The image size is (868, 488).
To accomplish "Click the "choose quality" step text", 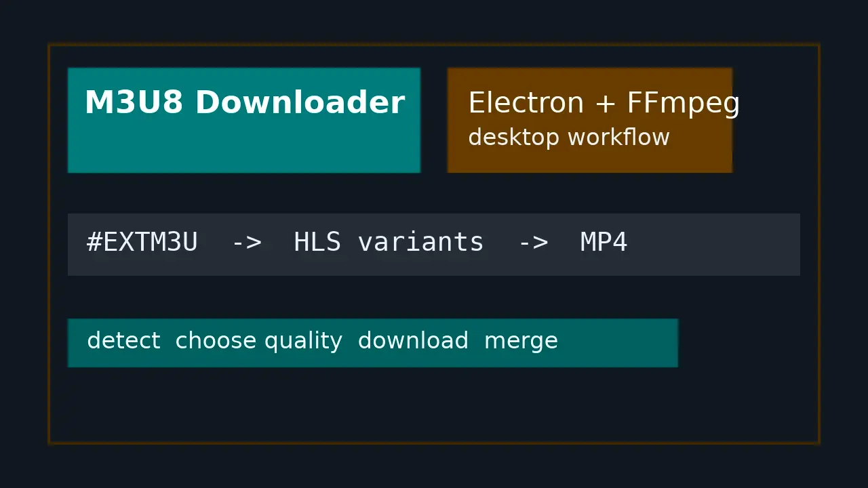I will coord(258,342).
